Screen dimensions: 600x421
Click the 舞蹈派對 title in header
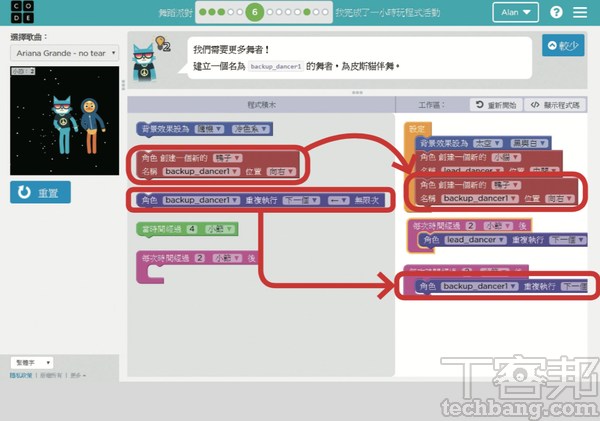pyautogui.click(x=176, y=13)
